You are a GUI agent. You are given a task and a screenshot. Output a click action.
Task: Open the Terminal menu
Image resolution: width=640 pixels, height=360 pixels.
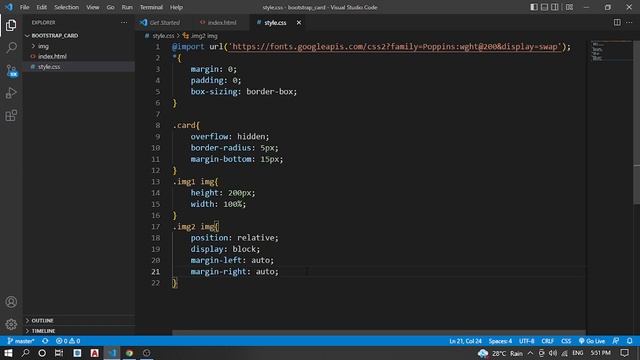151,7
